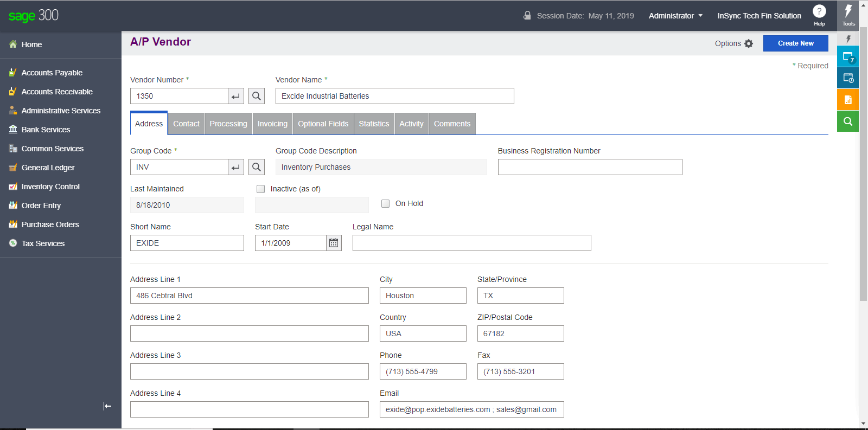Click the Session Date May 11, 2019 text
Screen dimensions: 868x430
click(x=585, y=16)
